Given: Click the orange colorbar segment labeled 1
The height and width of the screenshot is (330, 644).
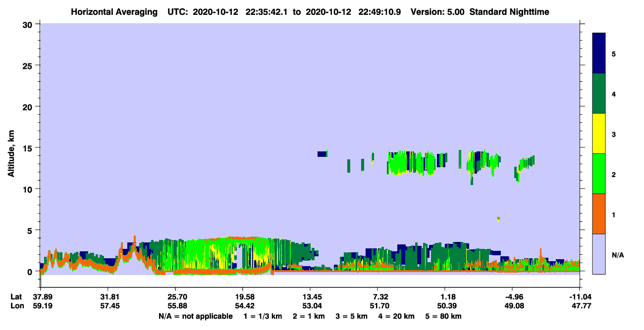Looking at the screenshot, I should click(599, 214).
